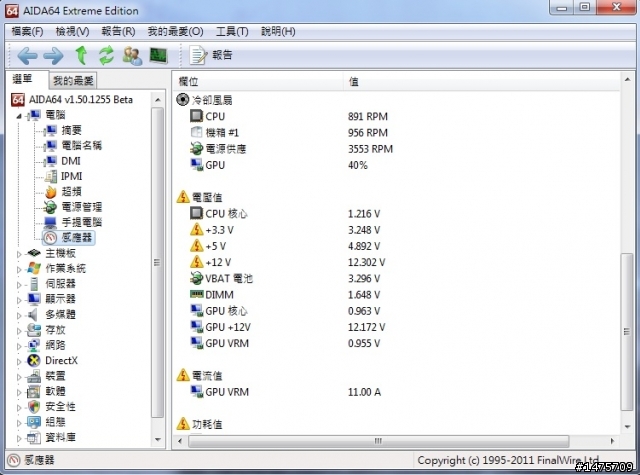Open the 檔案(F) menu
This screenshot has height=475, width=640.
click(x=27, y=31)
